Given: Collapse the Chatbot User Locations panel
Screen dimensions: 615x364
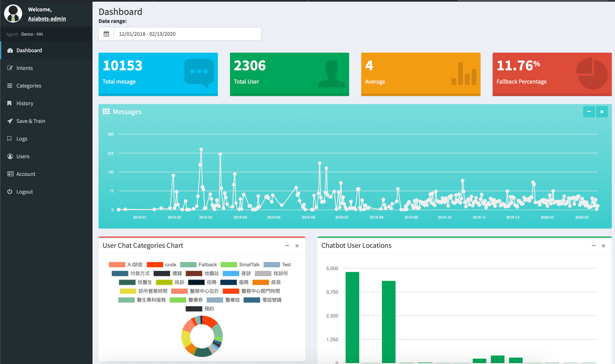Looking at the screenshot, I should click(x=593, y=246).
